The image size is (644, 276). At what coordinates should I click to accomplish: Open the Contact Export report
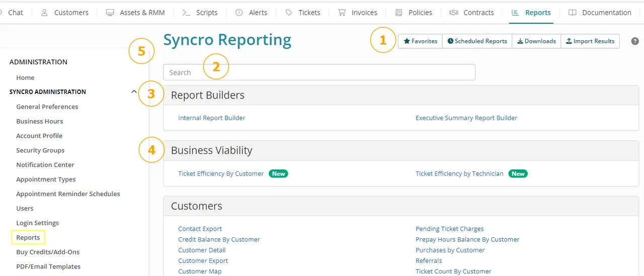[200, 229]
